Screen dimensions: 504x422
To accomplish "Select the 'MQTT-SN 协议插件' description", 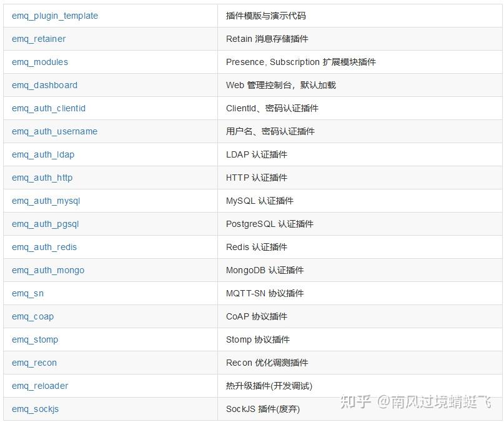I will [265, 294].
